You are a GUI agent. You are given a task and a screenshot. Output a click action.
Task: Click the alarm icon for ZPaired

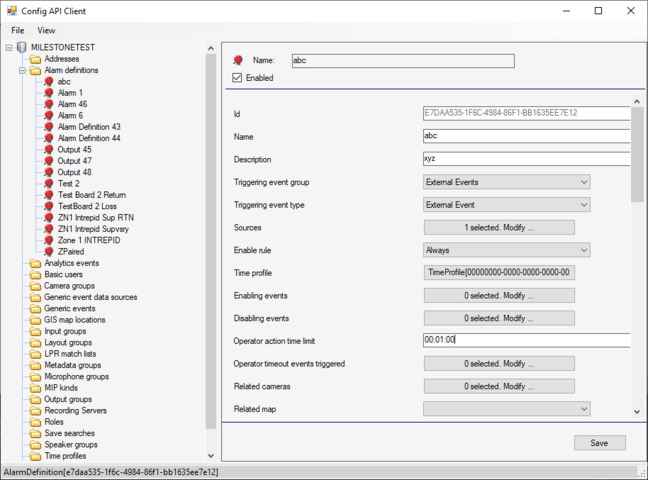[48, 252]
